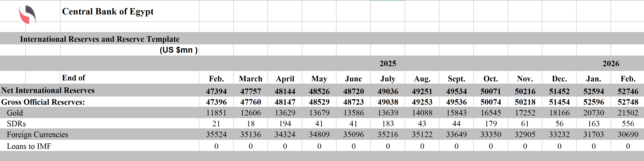The width and height of the screenshot is (644, 161).
Task: Select the Central Bank of Egypt title cell
Action: click(x=107, y=12)
